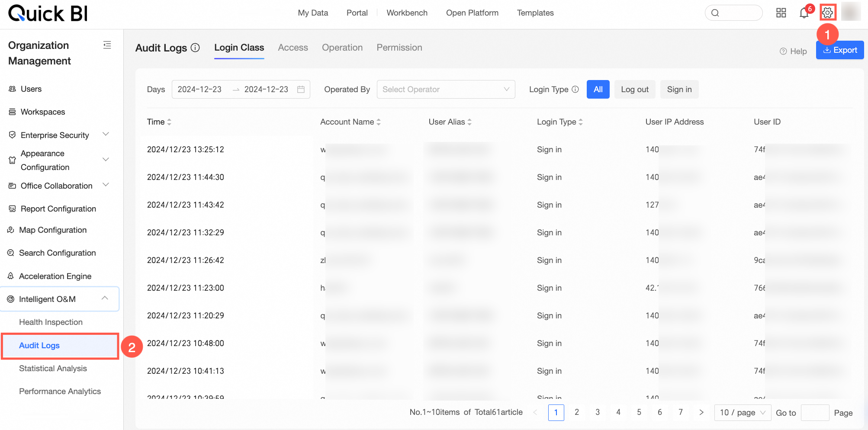Select Audit Logs in the sidebar
The height and width of the screenshot is (430, 868).
[x=60, y=345]
